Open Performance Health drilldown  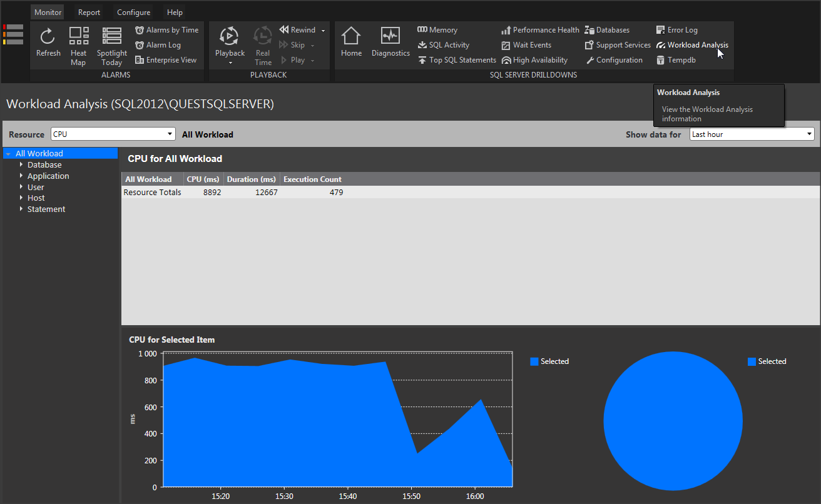541,30
